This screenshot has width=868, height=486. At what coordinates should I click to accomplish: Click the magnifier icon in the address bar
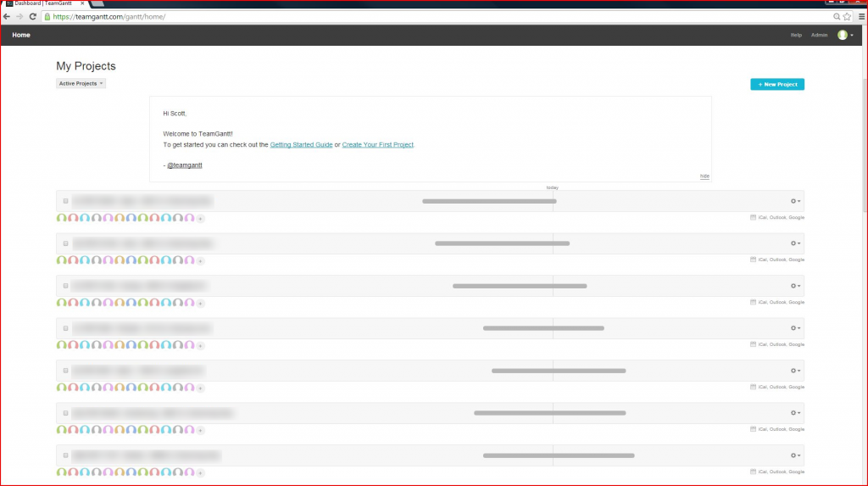(837, 17)
